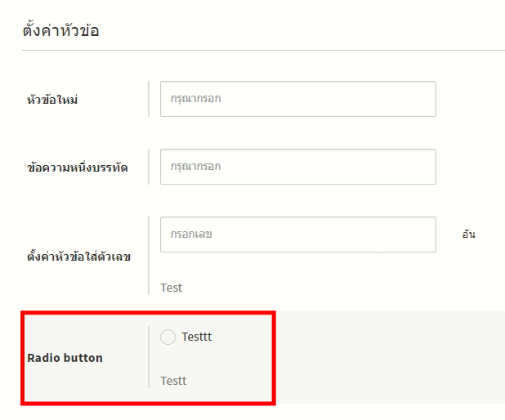The height and width of the screenshot is (420, 505).
Task: Click the vertical separator beside ข้อความหนึ่งบรรทัด label
Action: [x=149, y=167]
